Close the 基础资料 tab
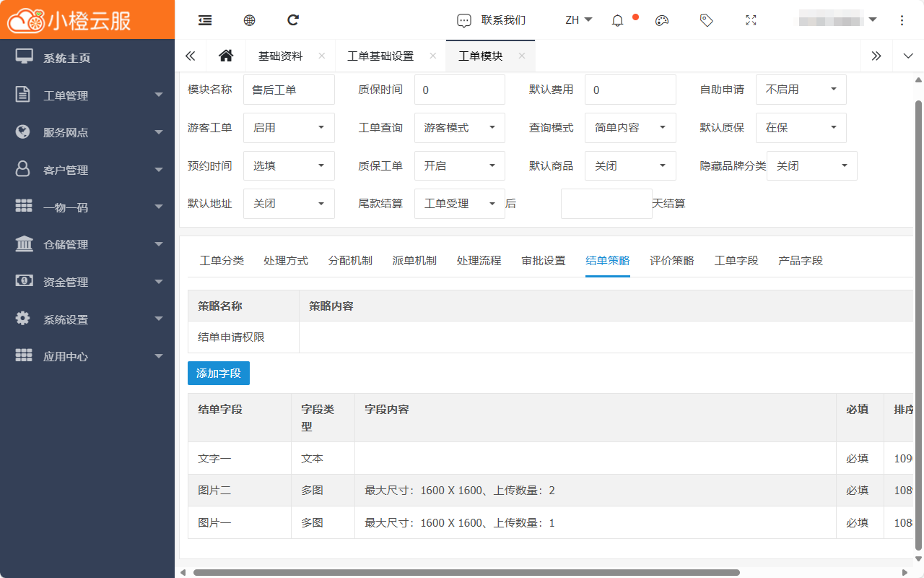This screenshot has height=578, width=924. [x=321, y=56]
